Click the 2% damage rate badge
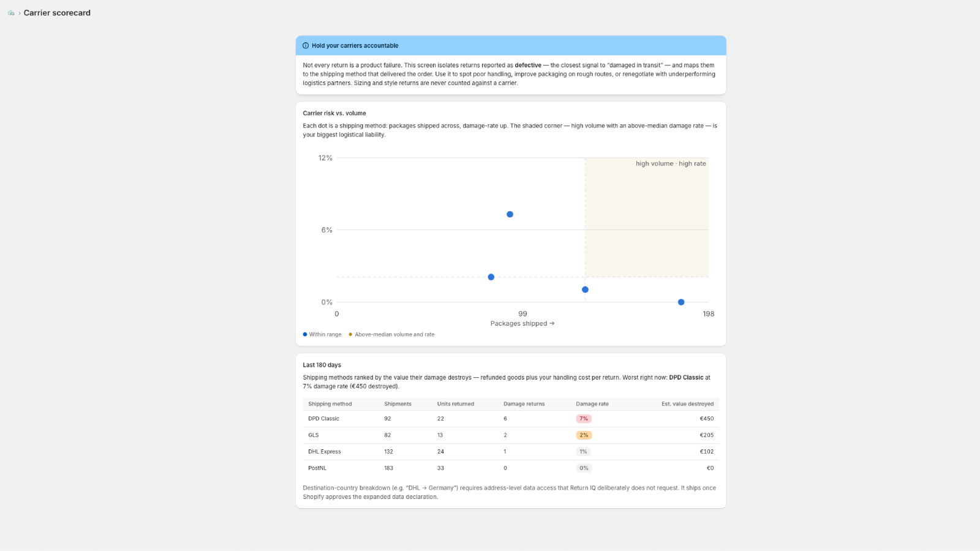 [x=584, y=435]
